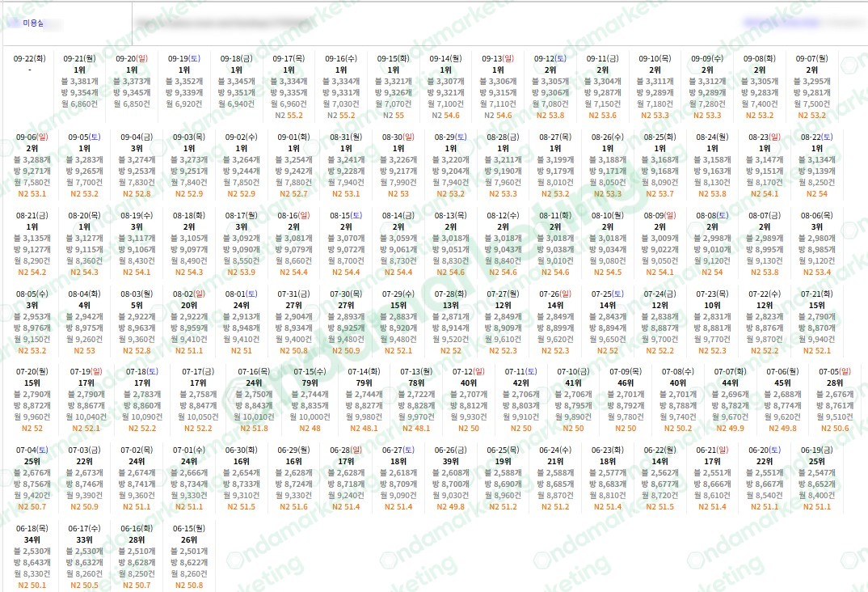Select "20위" rank under 08-02(일)
The width and height of the screenshot is (868, 592).
pyautogui.click(x=189, y=305)
